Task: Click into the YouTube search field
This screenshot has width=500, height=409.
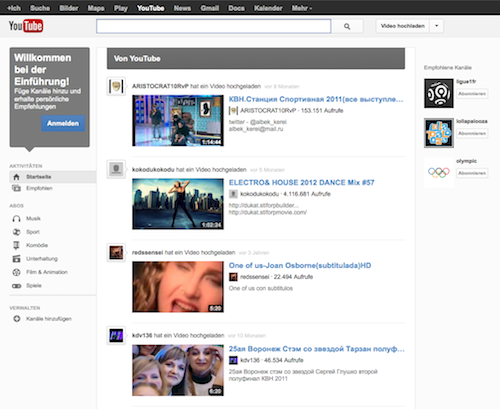Action: (214, 26)
